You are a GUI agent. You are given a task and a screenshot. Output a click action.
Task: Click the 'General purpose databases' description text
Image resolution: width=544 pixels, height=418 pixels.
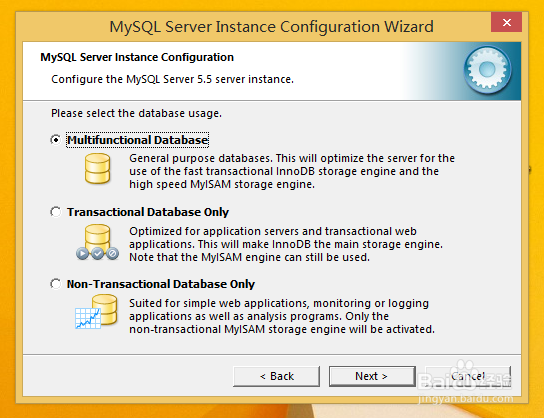click(x=292, y=171)
